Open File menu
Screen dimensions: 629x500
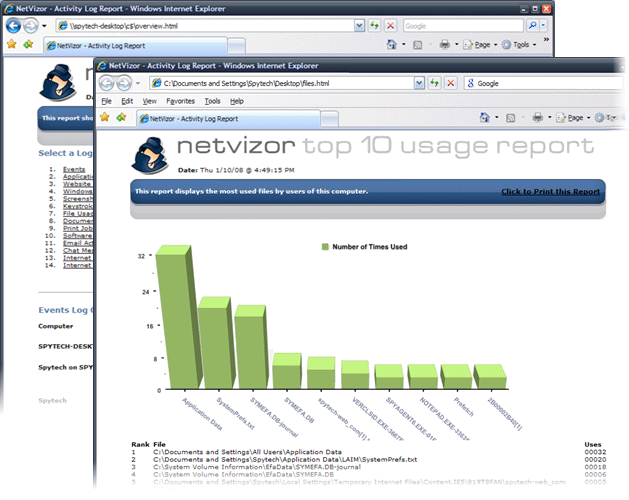(106, 101)
